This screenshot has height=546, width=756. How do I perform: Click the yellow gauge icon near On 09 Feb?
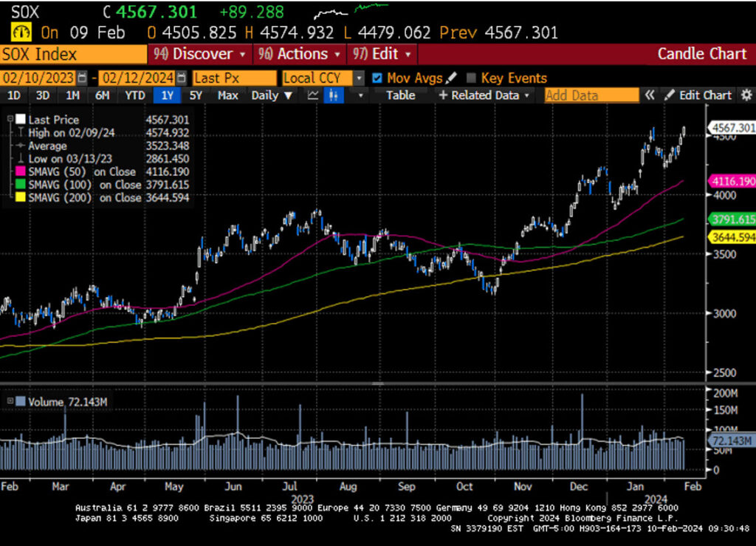(21, 33)
